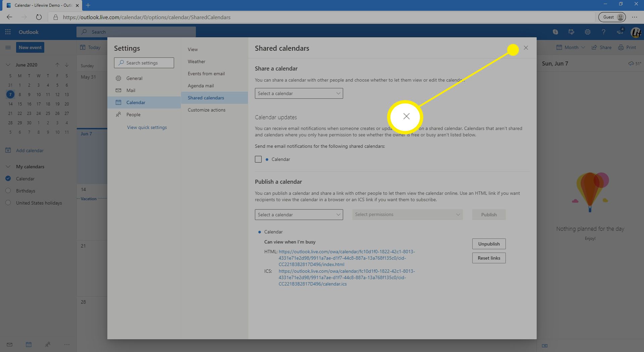Open the View calendar settings
The width and height of the screenshot is (644, 352).
click(x=215, y=49)
